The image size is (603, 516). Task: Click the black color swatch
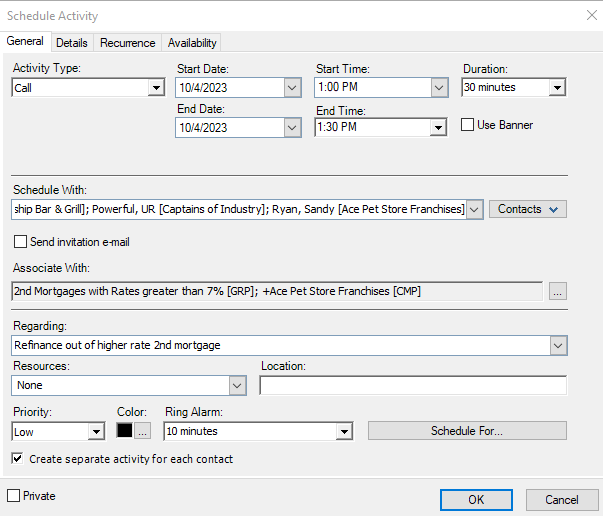coord(125,431)
